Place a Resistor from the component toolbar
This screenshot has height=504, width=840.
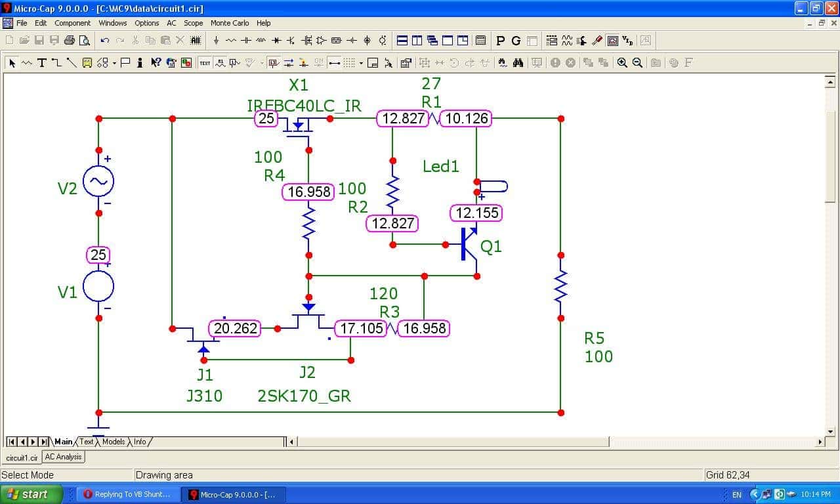click(x=231, y=41)
